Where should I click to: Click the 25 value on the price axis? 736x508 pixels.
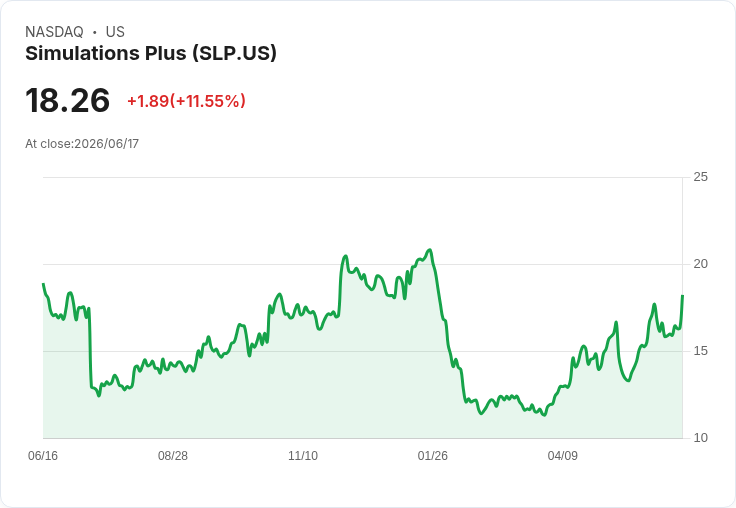pyautogui.click(x=700, y=177)
